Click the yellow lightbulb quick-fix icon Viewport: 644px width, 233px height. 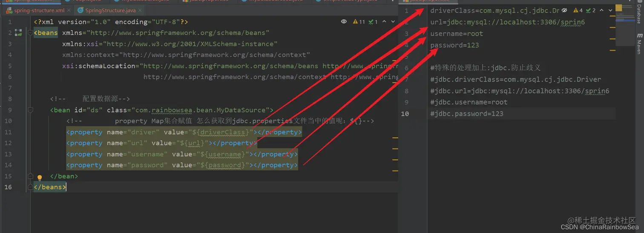(40, 178)
